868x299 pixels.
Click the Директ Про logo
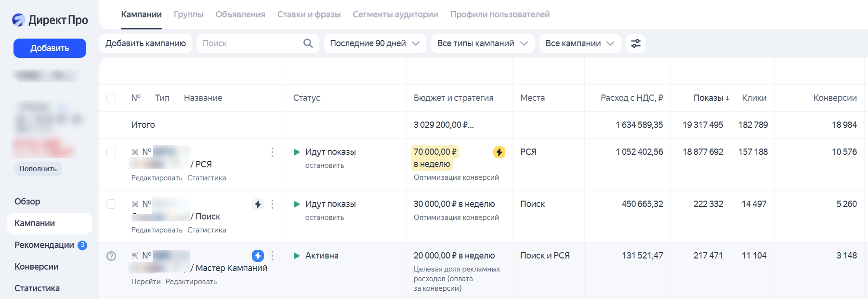pos(50,20)
